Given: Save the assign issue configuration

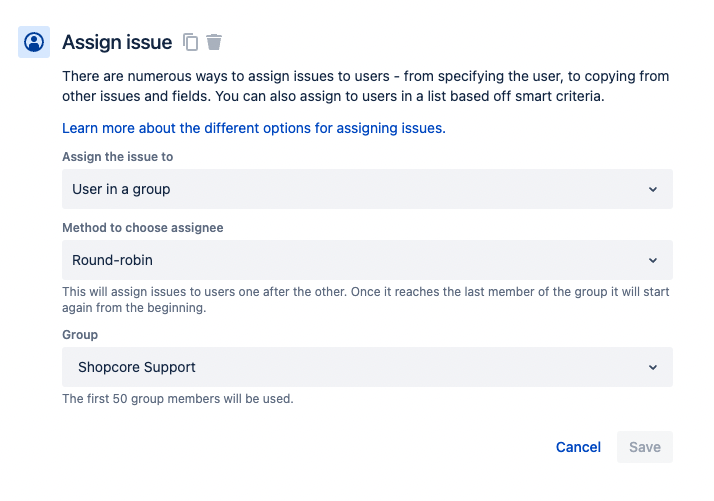Looking at the screenshot, I should (645, 447).
